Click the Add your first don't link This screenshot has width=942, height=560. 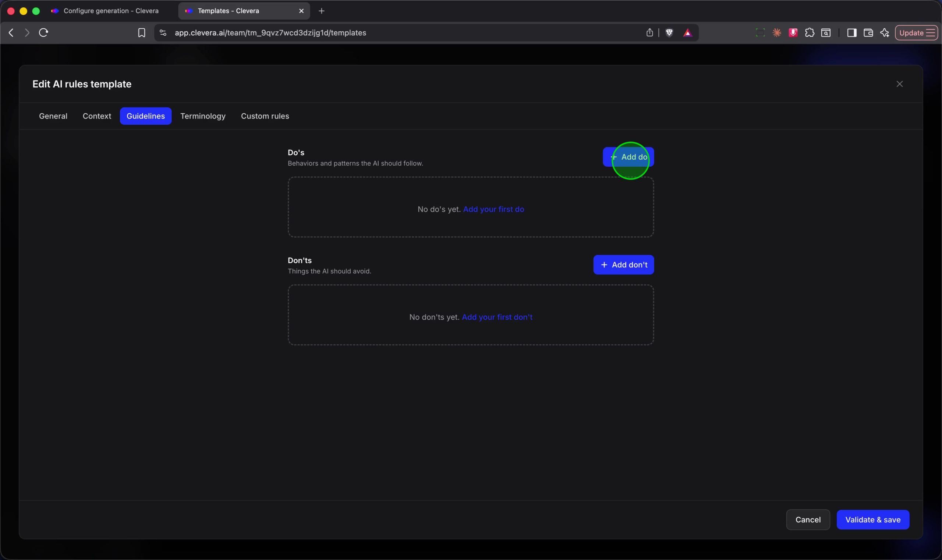(497, 317)
